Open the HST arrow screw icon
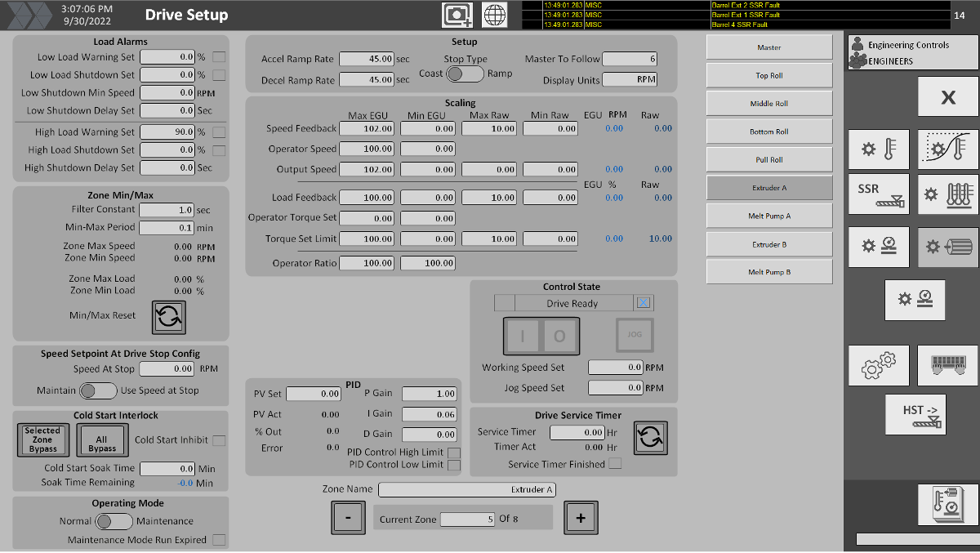The width and height of the screenshot is (980, 553). pos(915,414)
